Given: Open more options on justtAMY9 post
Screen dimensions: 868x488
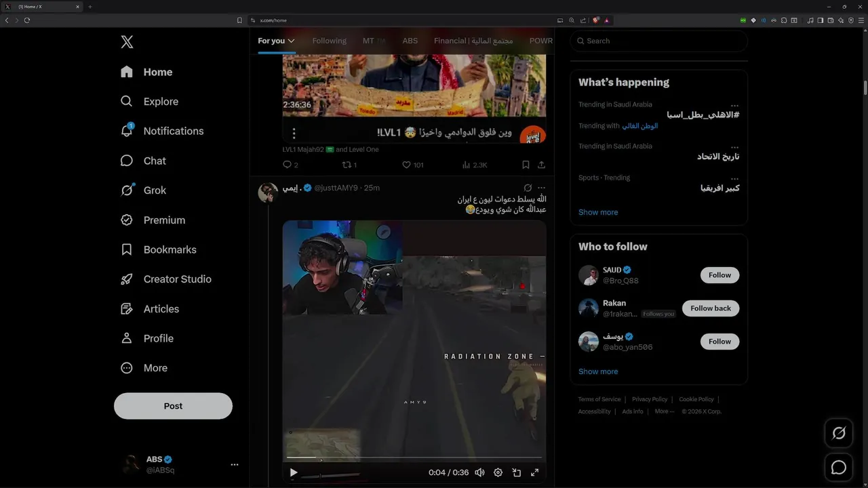Looking at the screenshot, I should [541, 188].
